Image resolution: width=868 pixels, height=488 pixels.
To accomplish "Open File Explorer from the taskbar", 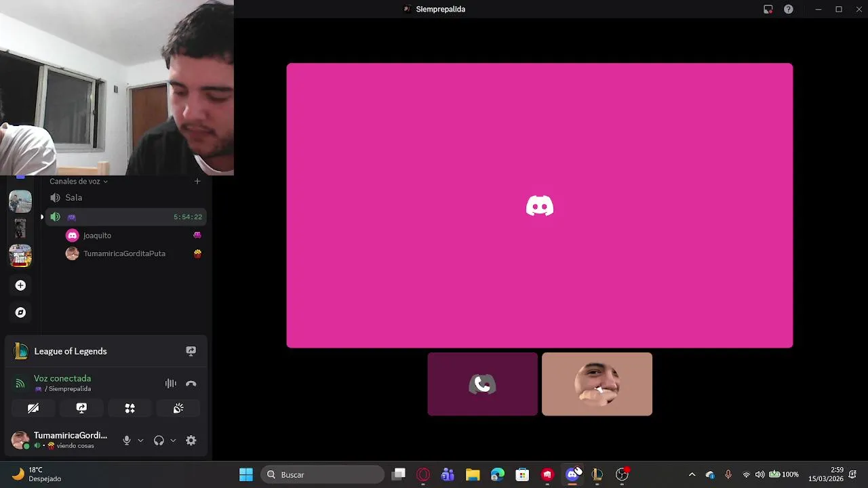I will [x=473, y=474].
